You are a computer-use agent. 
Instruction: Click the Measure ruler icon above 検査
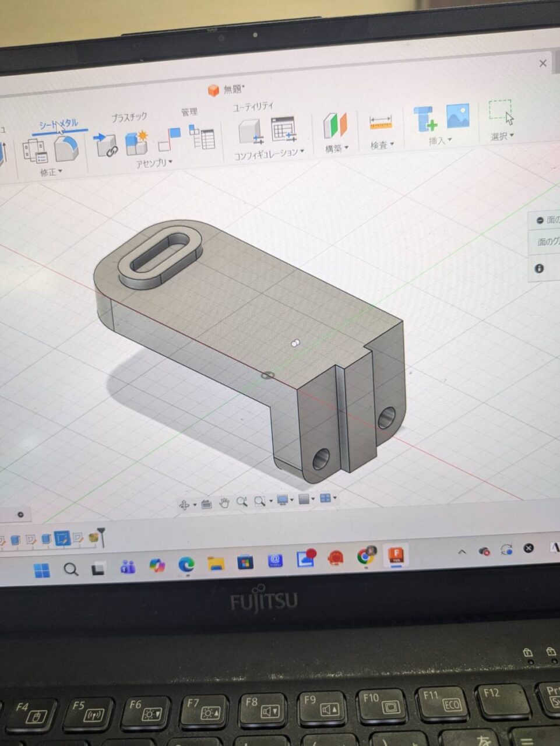(x=381, y=123)
